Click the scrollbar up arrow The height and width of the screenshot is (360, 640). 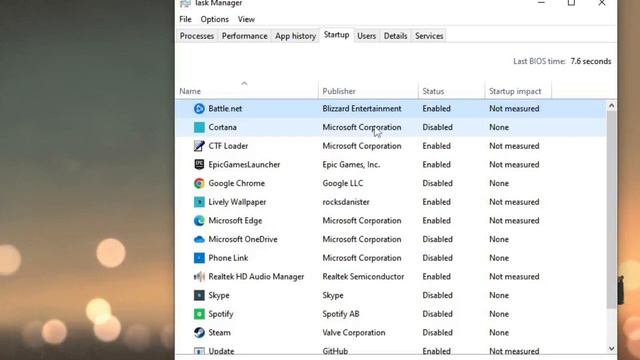[611, 106]
